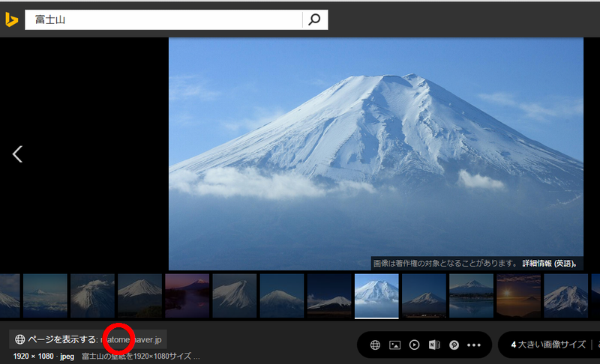The height and width of the screenshot is (364, 600).
Task: Click the main Mt. Fuji image
Action: (x=376, y=154)
